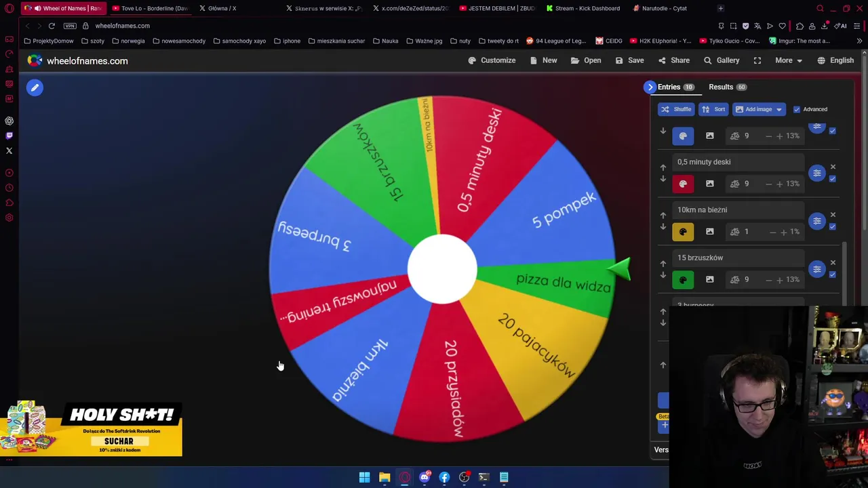
Task: Open the browser downloads icon
Action: [x=824, y=26]
